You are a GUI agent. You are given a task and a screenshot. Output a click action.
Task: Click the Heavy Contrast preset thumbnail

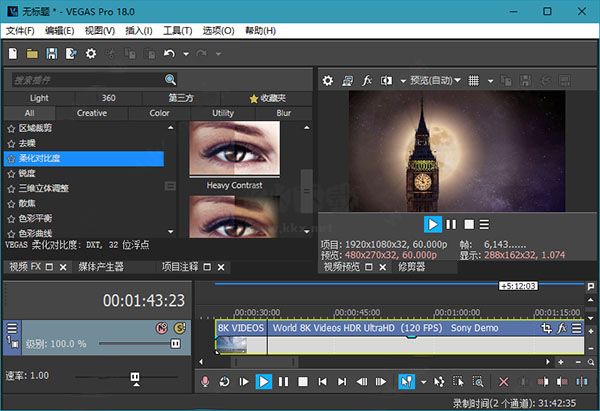click(x=233, y=148)
